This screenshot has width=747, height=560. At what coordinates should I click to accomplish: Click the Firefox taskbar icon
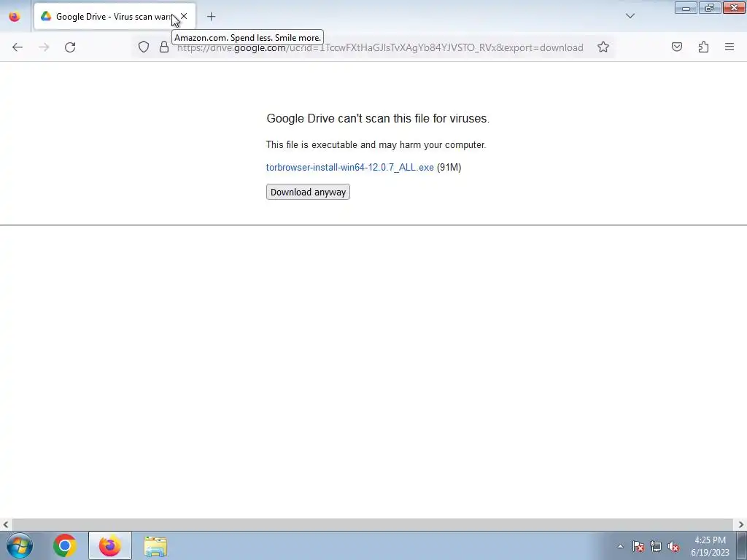tap(110, 545)
